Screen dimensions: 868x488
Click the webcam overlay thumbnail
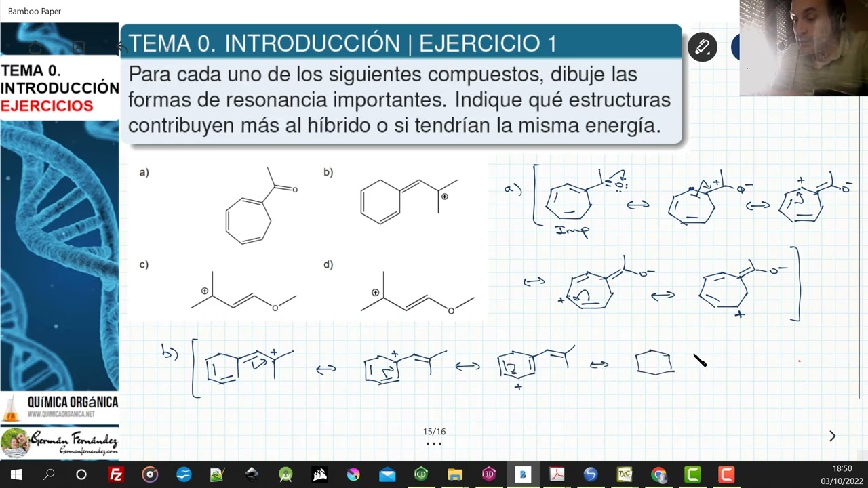pos(804,47)
